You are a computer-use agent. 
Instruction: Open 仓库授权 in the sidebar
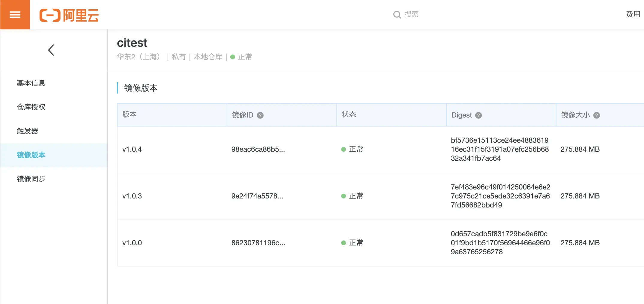pos(31,107)
